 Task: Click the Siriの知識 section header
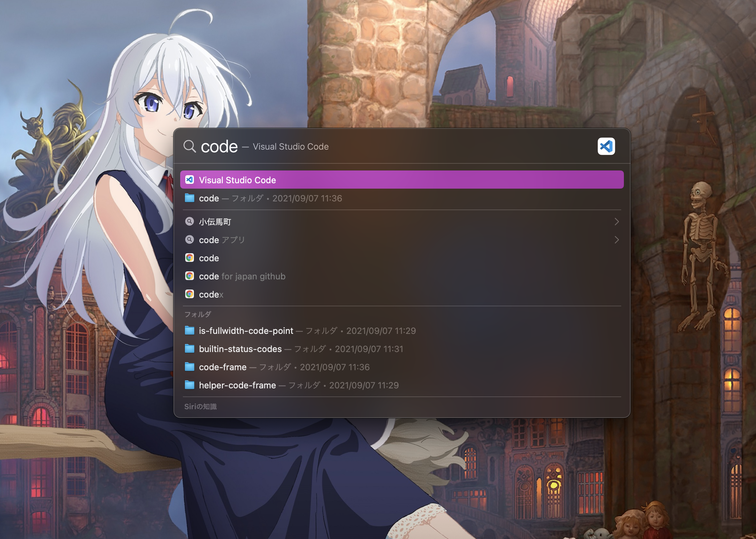(x=200, y=407)
